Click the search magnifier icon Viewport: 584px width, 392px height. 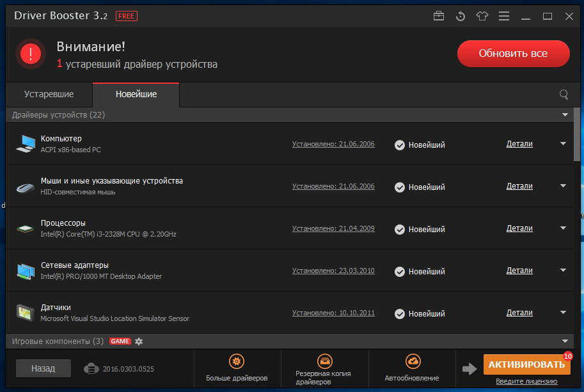[564, 95]
